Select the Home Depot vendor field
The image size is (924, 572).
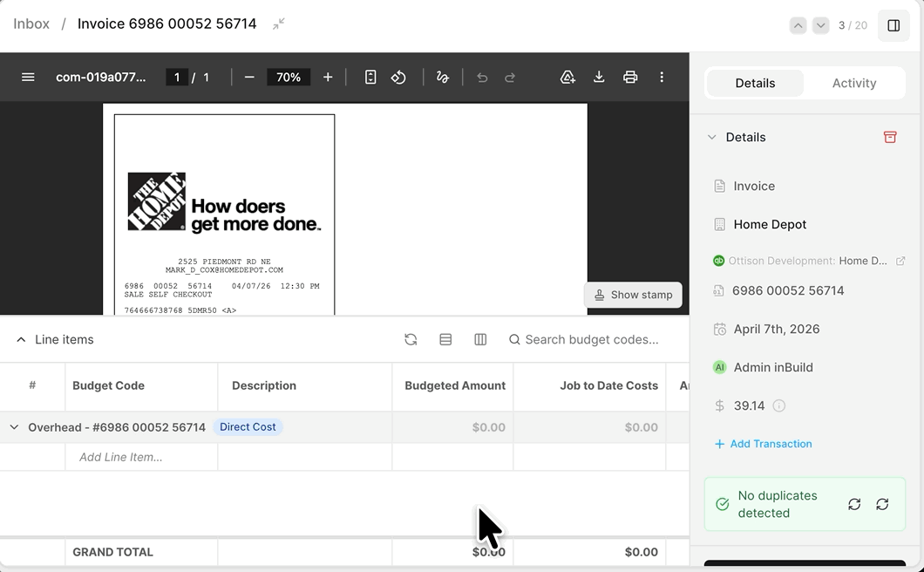point(770,225)
